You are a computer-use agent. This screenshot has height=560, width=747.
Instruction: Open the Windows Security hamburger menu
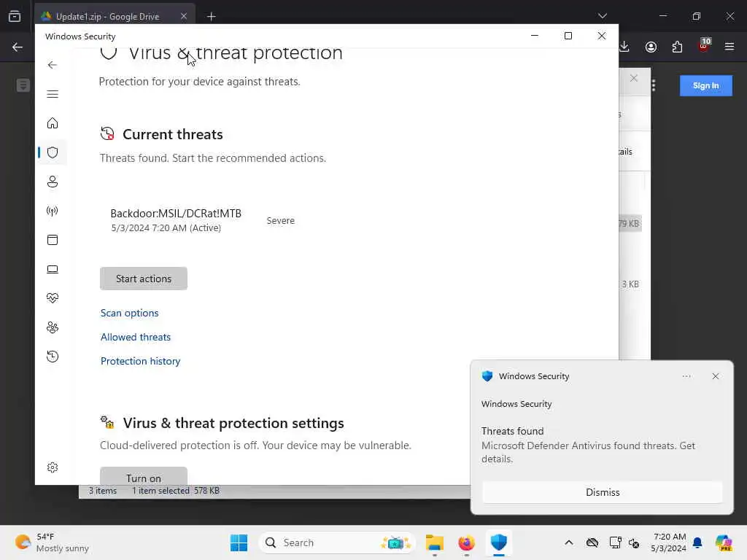53,94
